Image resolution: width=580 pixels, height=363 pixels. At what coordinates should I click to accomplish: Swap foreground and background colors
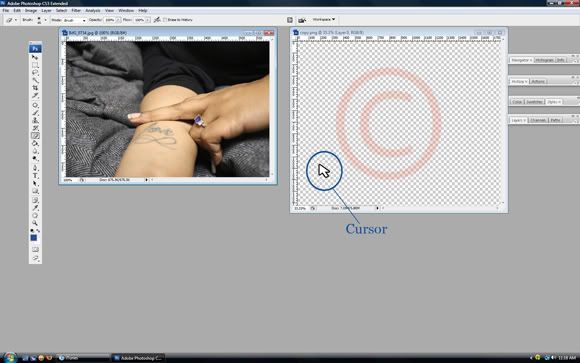coord(38,231)
